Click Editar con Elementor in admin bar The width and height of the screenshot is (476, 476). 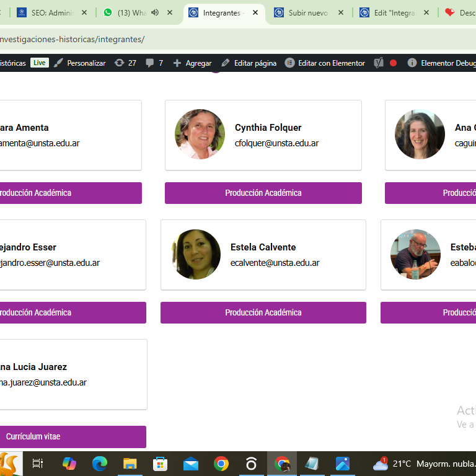(x=325, y=63)
